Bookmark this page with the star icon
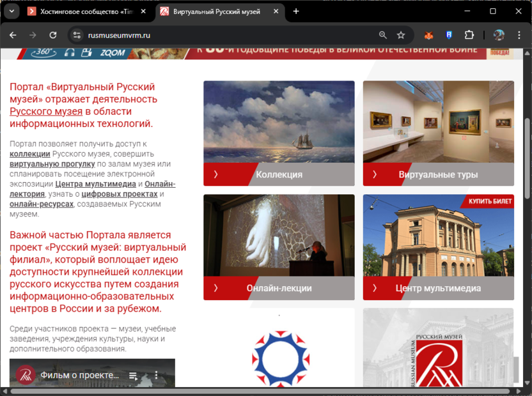Image resolution: width=532 pixels, height=396 pixels. 401,35
